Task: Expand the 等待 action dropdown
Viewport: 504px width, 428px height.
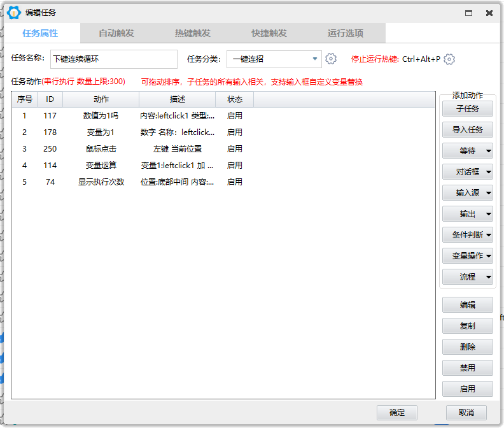Action: click(488, 151)
